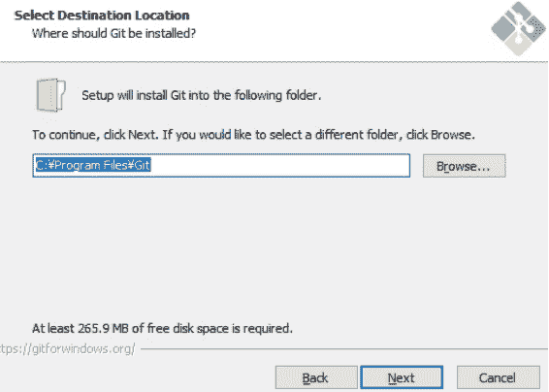Click empty area inside path field
Viewport: 549px width, 392px height.
click(280, 165)
